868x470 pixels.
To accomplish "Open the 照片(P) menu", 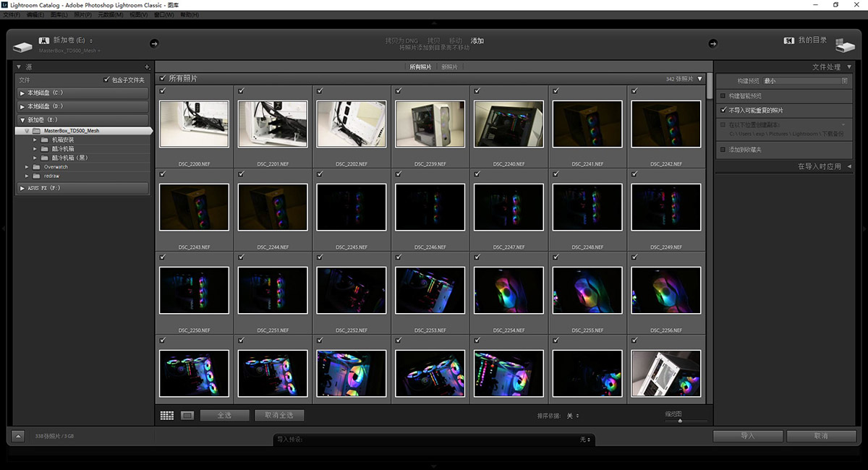I will (x=82, y=14).
